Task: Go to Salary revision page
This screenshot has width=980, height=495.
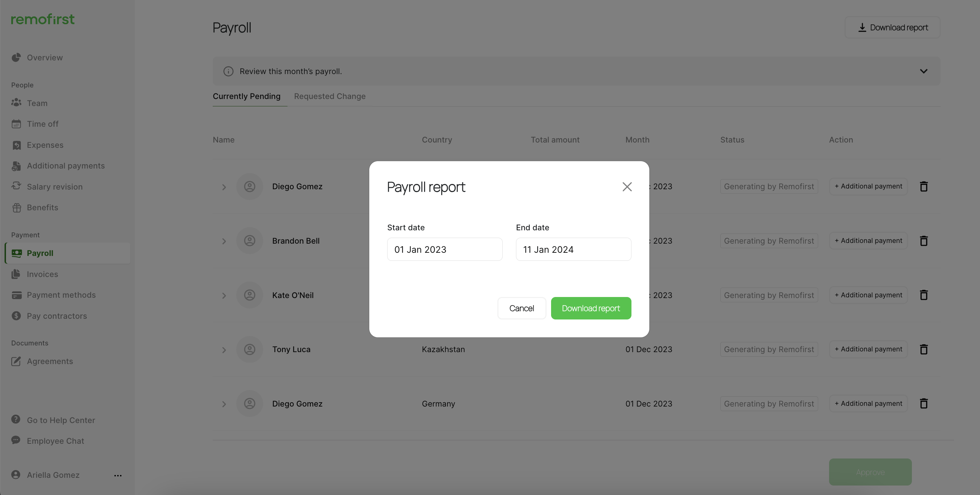Action: coord(54,187)
